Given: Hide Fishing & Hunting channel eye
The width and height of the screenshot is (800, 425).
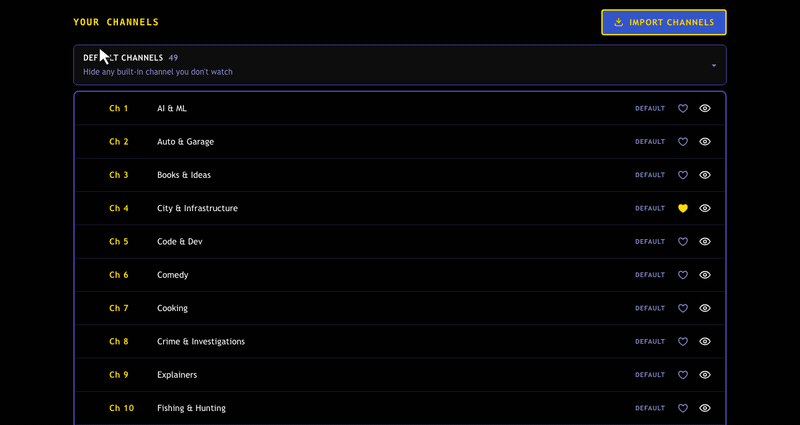Looking at the screenshot, I should (705, 408).
